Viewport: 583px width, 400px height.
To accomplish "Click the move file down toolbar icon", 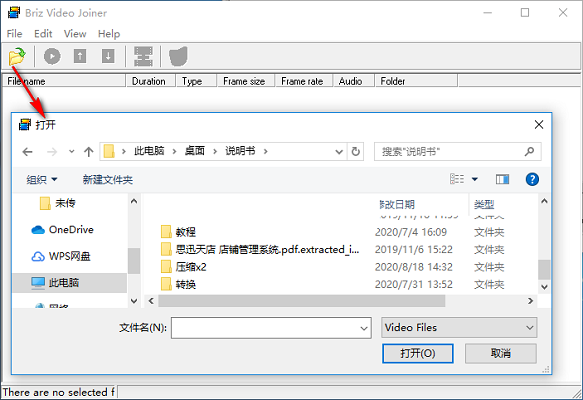I will [x=108, y=57].
